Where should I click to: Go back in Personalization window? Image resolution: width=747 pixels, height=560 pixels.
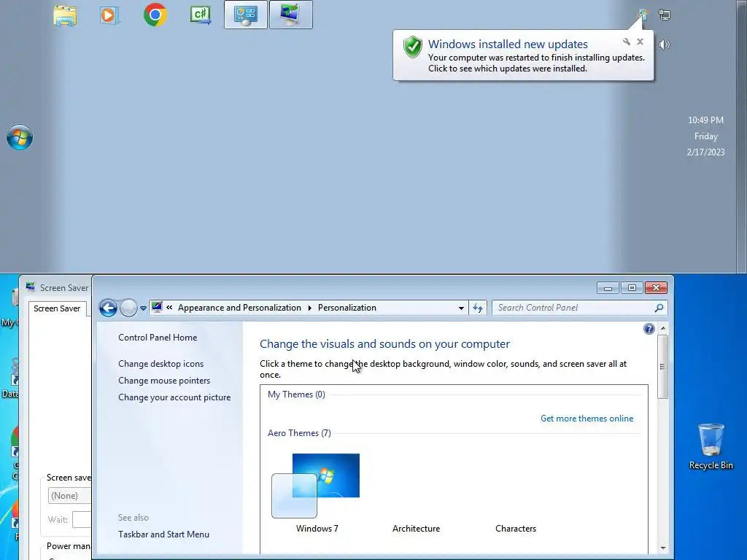point(108,308)
